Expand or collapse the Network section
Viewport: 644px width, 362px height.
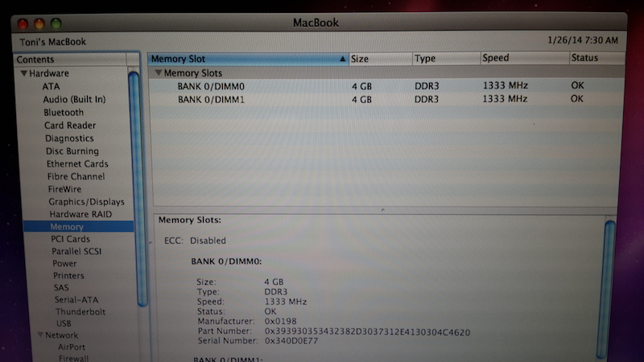39,335
